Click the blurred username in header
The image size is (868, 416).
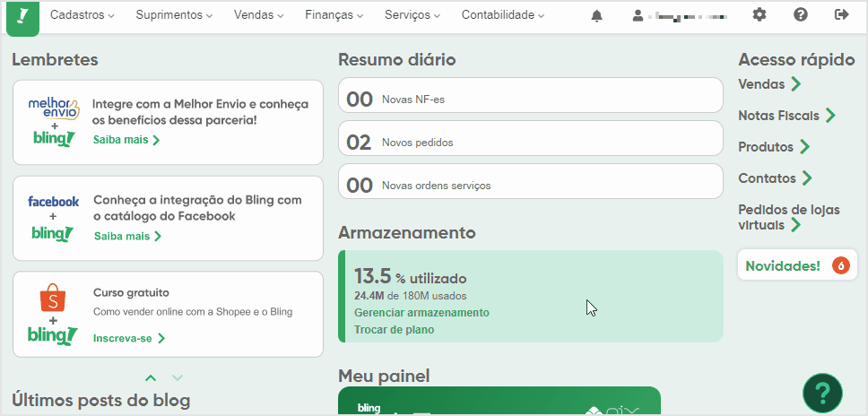[688, 16]
